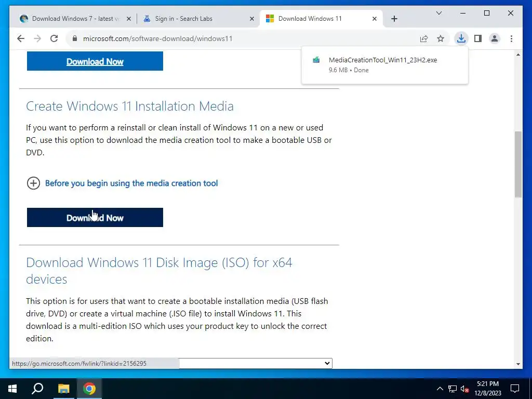This screenshot has height=399, width=532.
Task: Click the address bar URL
Action: (x=158, y=38)
